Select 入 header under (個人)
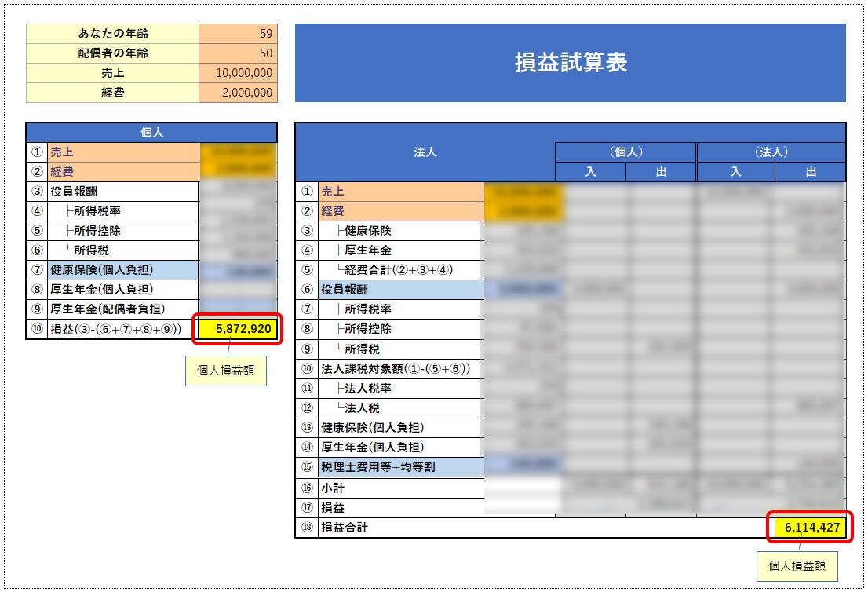The image size is (868, 592). coord(591,172)
